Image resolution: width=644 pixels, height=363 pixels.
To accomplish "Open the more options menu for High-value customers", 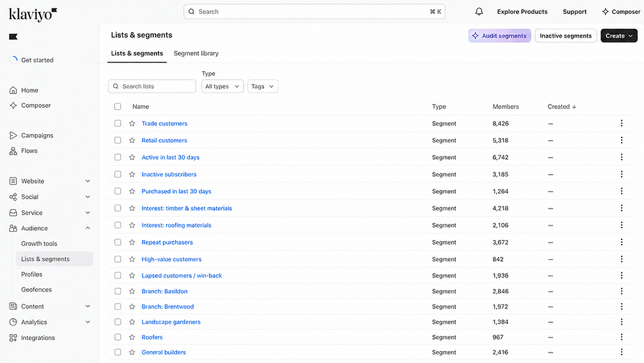I will (x=622, y=259).
